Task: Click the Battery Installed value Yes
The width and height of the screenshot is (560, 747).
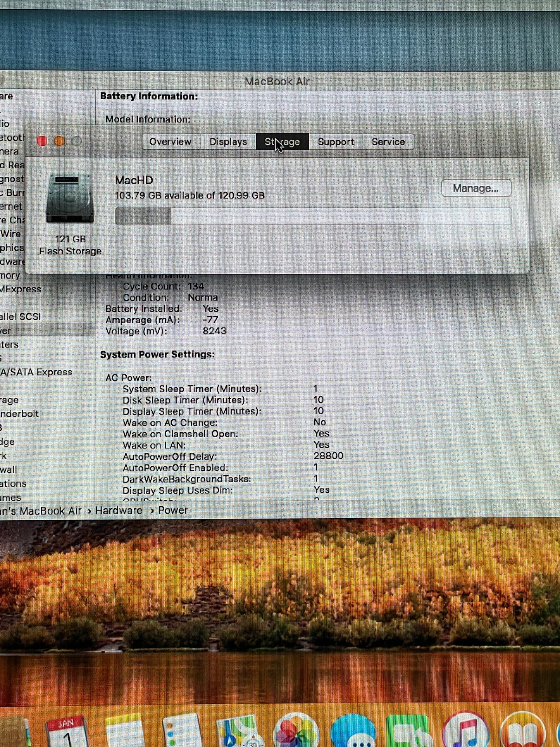Action: 210,309
